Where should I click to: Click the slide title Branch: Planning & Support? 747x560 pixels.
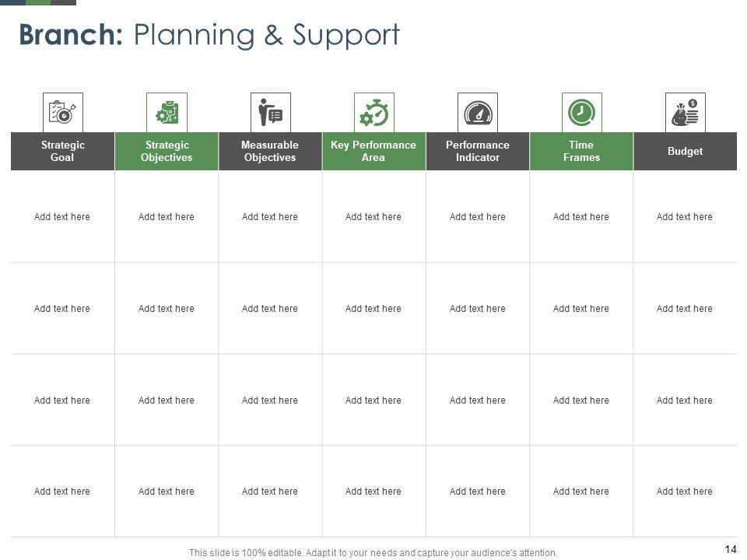pos(209,35)
